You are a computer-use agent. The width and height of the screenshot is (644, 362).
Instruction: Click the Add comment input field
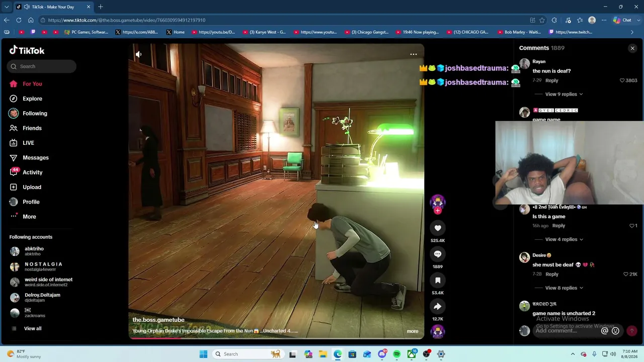[567, 331]
